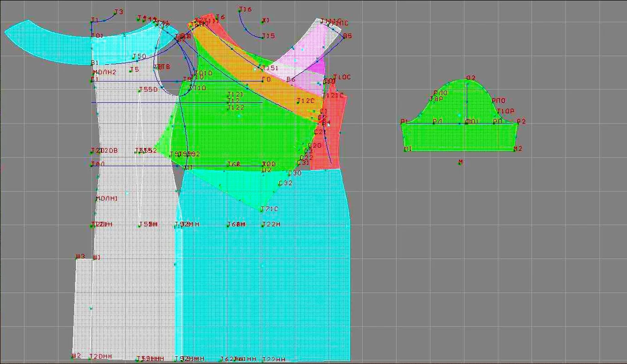Screen dimensions: 627x364
Task: Select point label T20HH
Action: (101, 356)
